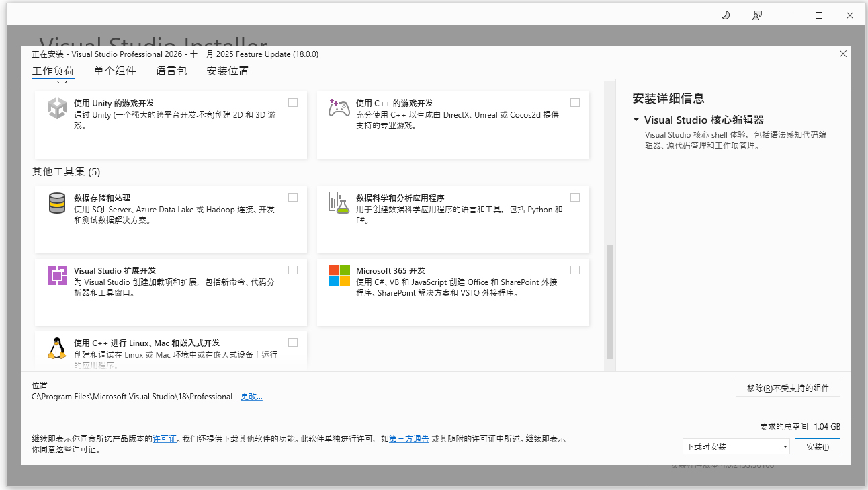Click the Unity game development icon
The width and height of the screenshot is (868, 490).
pyautogui.click(x=57, y=108)
